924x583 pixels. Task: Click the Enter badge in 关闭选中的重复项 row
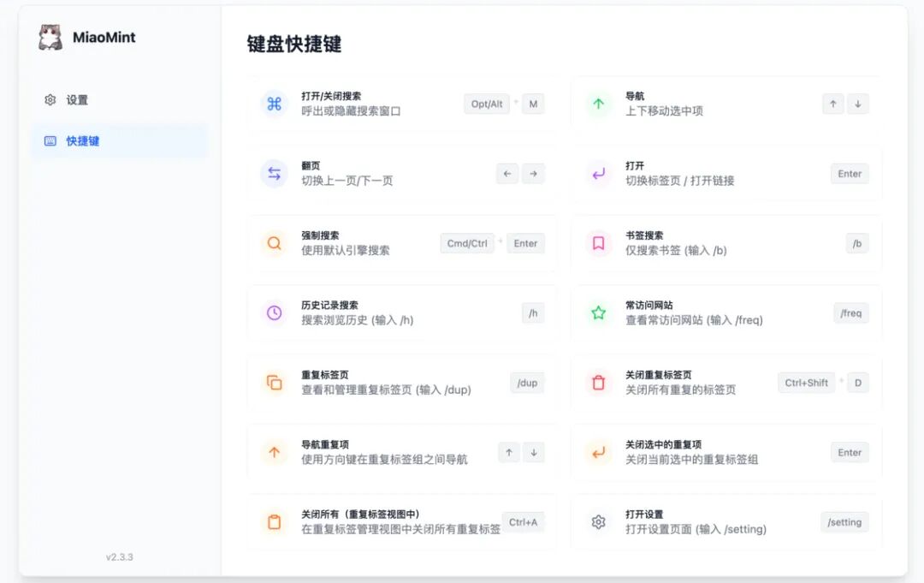pos(850,452)
